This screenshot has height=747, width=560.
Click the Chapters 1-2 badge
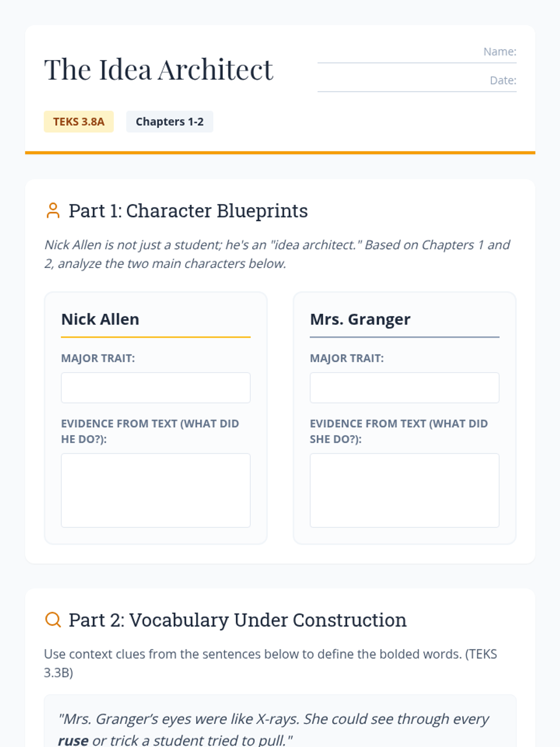(x=169, y=122)
